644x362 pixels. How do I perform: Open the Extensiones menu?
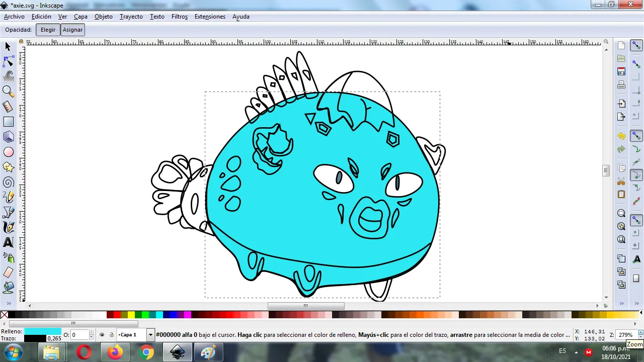(x=210, y=17)
